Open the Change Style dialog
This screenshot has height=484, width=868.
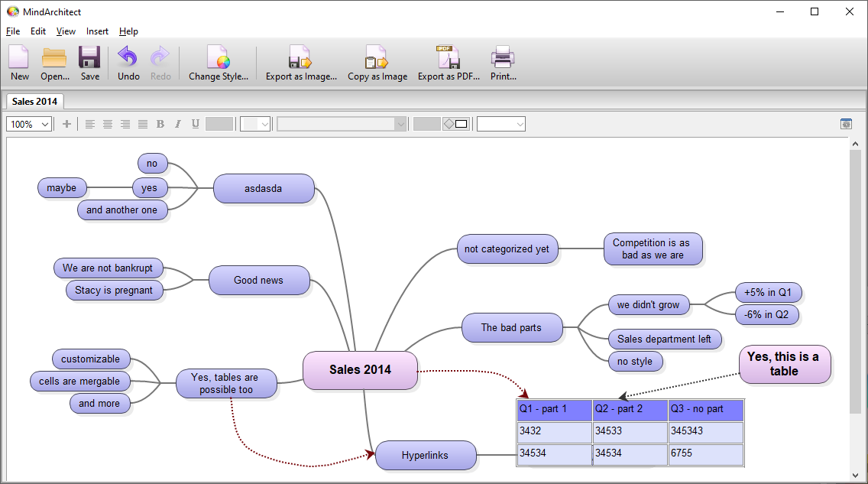point(219,61)
